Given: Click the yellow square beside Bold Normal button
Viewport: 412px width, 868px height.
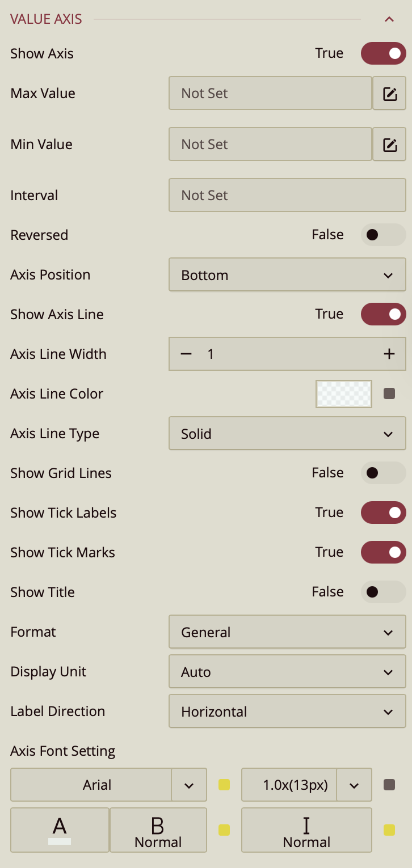Looking at the screenshot, I should [x=224, y=830].
